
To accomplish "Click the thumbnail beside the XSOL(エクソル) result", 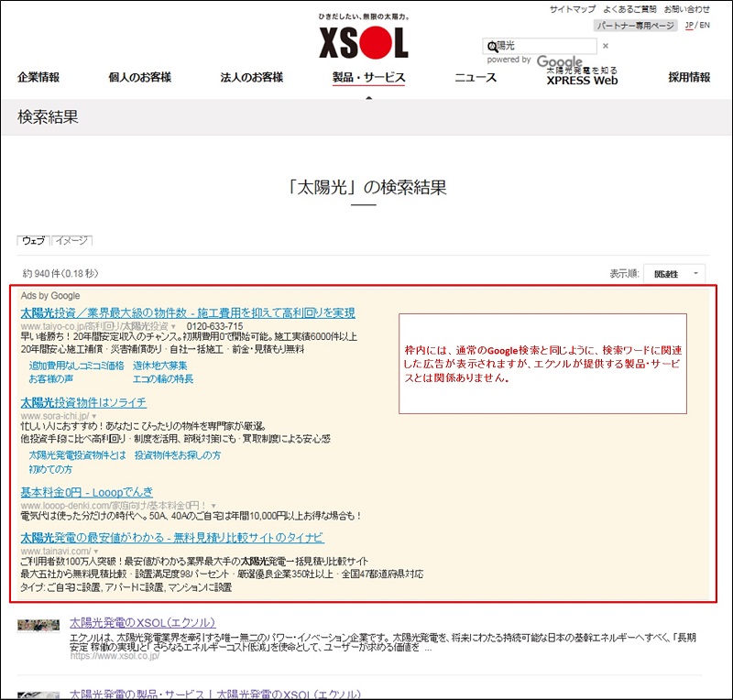I will 38,625.
